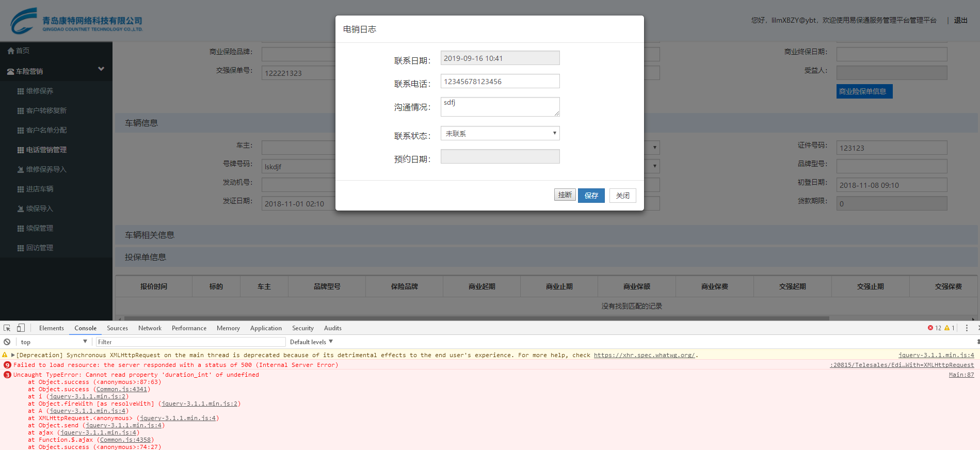Click the page's horizontal scrollbar
The image size is (980, 450).
click(477, 318)
